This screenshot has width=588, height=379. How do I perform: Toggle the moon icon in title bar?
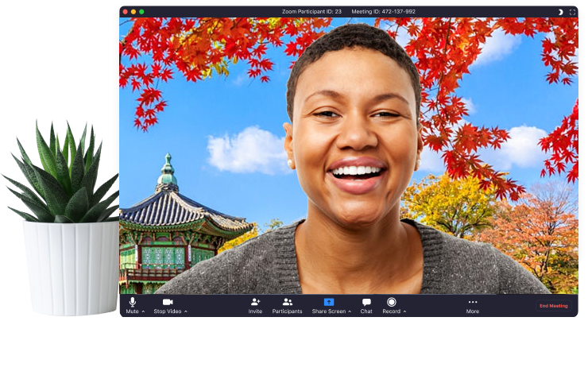coord(560,12)
